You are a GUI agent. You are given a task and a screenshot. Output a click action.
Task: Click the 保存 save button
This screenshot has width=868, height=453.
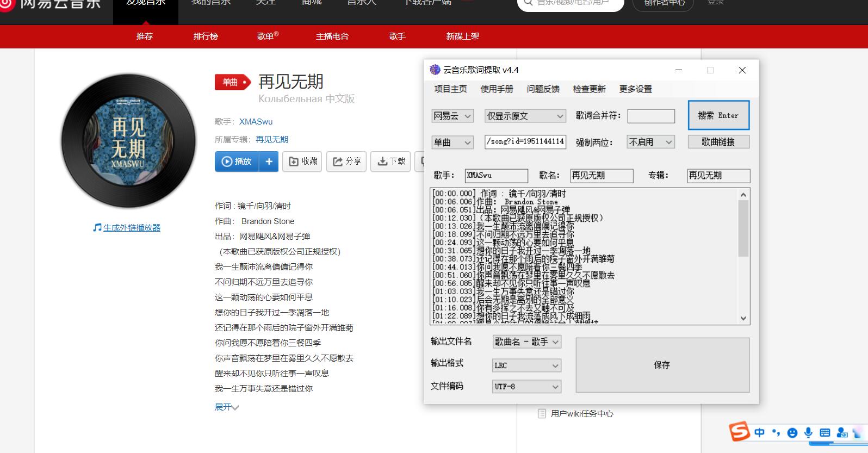click(662, 365)
